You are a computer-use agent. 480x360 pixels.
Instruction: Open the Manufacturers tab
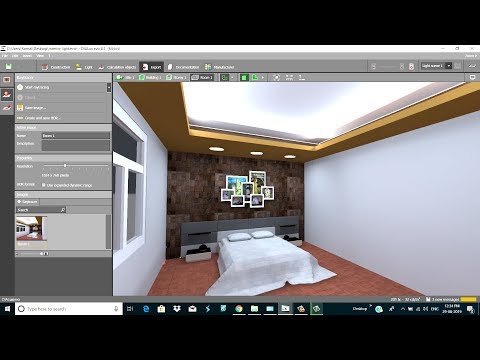[219, 67]
